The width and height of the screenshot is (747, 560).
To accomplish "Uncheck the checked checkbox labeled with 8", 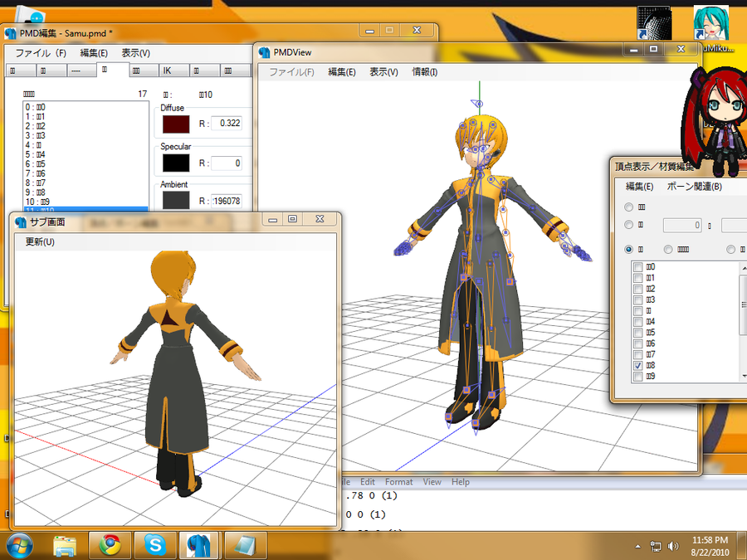I will pos(638,366).
